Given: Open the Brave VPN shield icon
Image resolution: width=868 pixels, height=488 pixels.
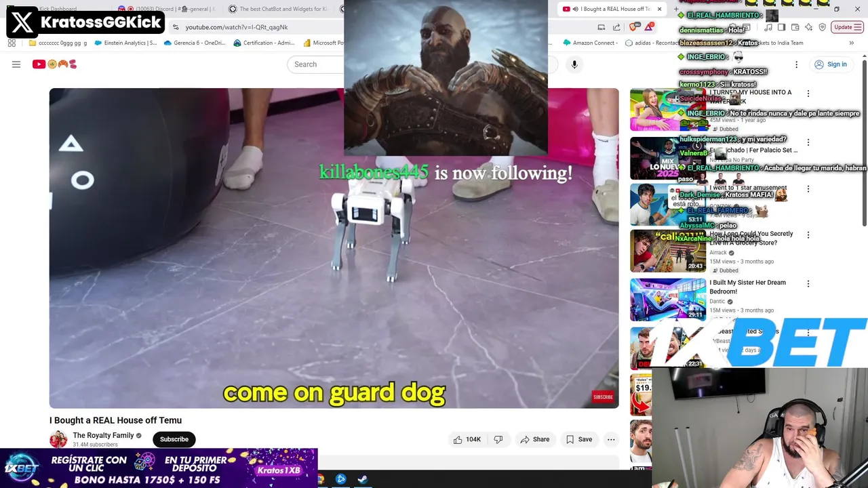Looking at the screenshot, I should tap(822, 27).
